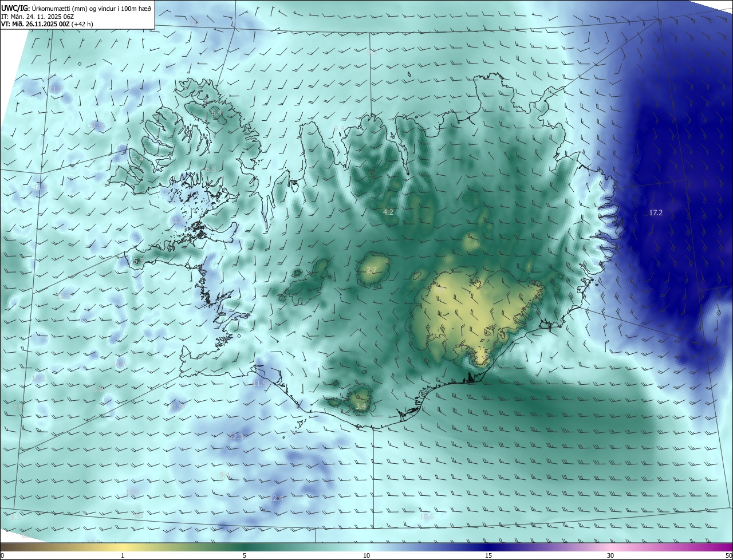Click the UWC/IG Úrkomumætti map title text

click(76, 8)
